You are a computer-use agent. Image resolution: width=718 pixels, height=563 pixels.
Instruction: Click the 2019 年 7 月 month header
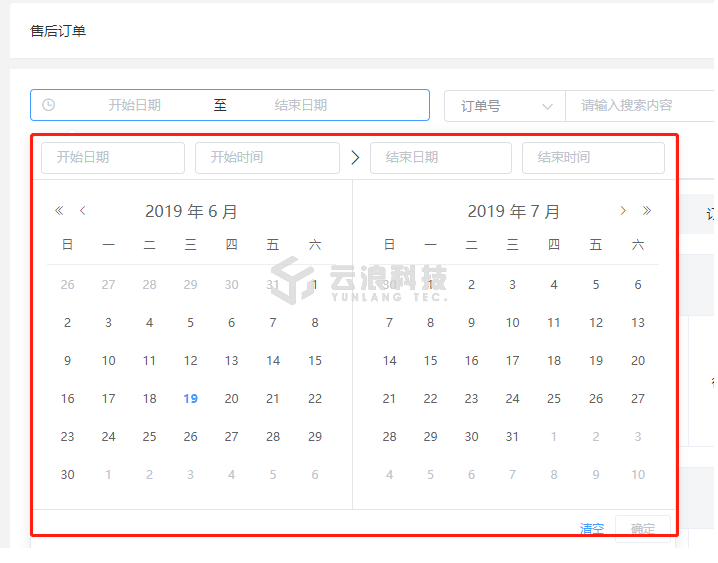514,212
